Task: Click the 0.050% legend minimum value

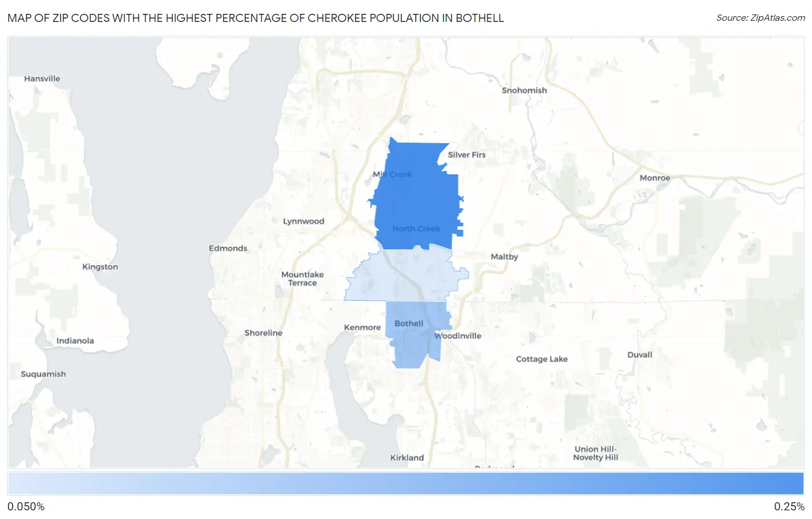Action: click(26, 507)
